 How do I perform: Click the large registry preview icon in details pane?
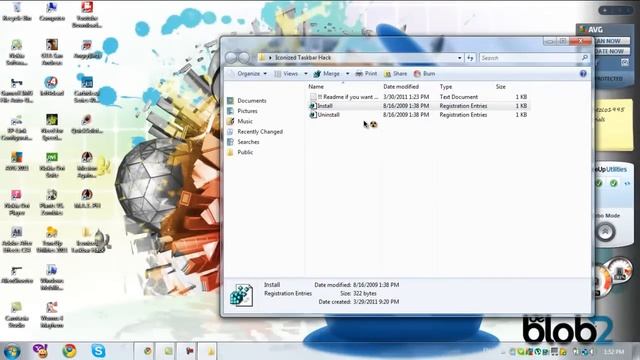[x=241, y=295]
